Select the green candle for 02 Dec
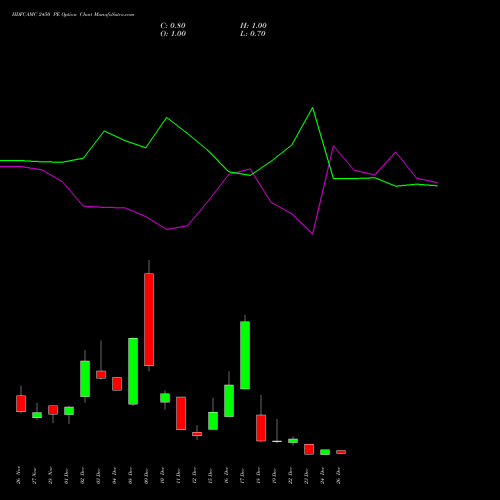The width and height of the screenshot is (500, 500). 85,379
